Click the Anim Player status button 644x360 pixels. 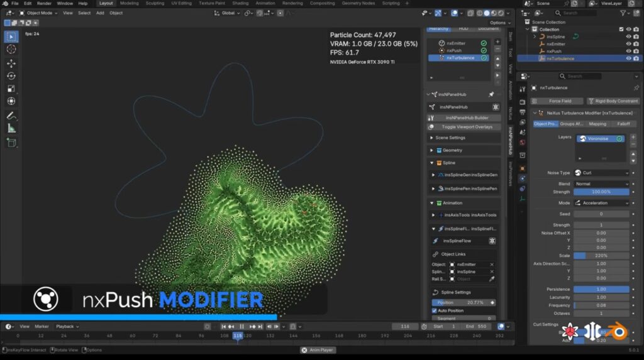pos(318,350)
